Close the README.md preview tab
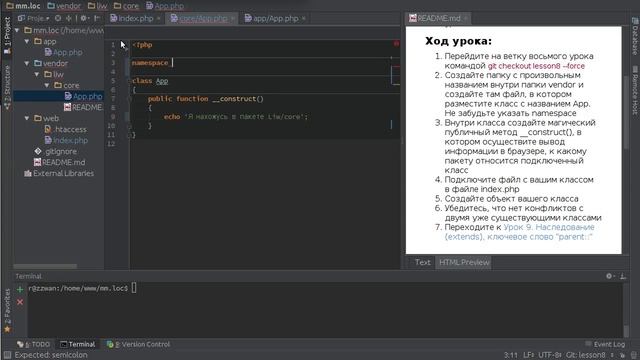 (465, 18)
